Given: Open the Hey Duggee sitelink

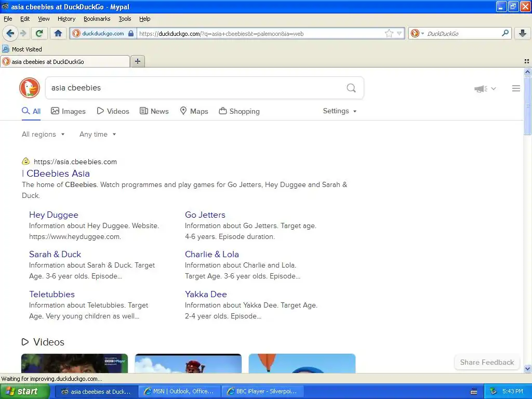Looking at the screenshot, I should 54,215.
